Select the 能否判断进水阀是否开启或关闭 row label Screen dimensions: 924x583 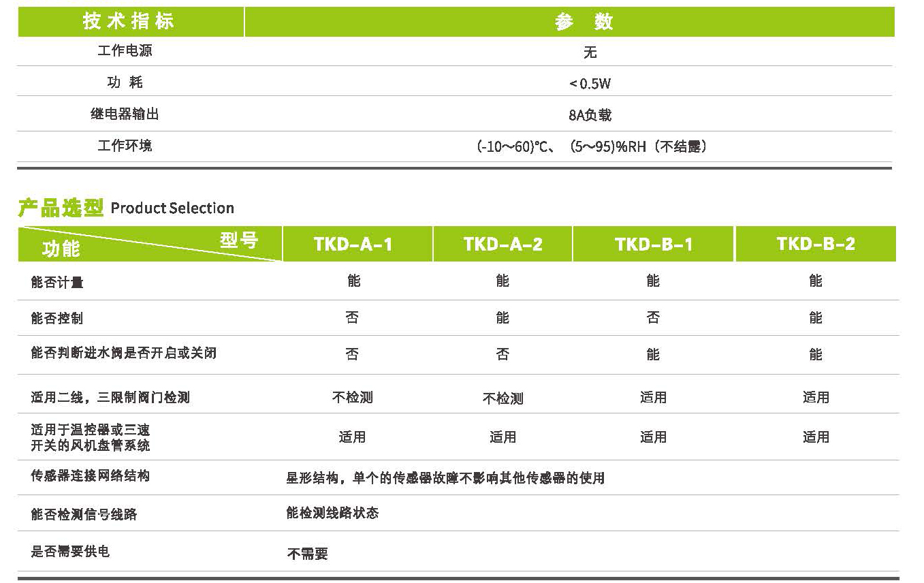tap(123, 353)
